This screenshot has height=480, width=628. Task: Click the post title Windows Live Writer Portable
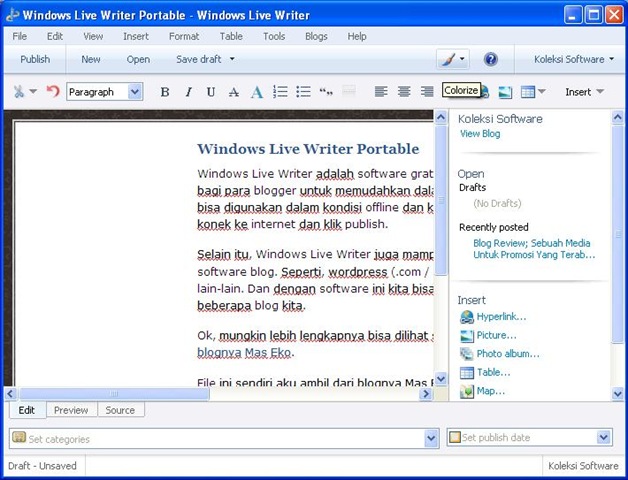pyautogui.click(x=308, y=149)
